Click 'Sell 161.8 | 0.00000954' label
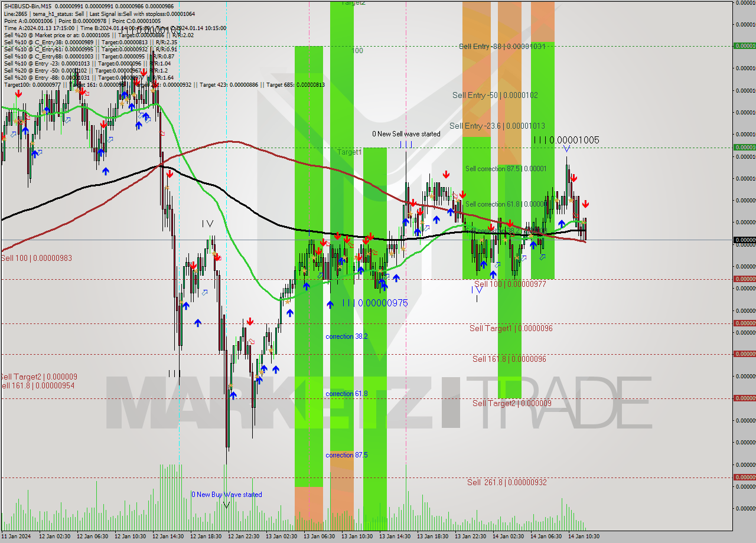756x543 pixels. [37, 385]
